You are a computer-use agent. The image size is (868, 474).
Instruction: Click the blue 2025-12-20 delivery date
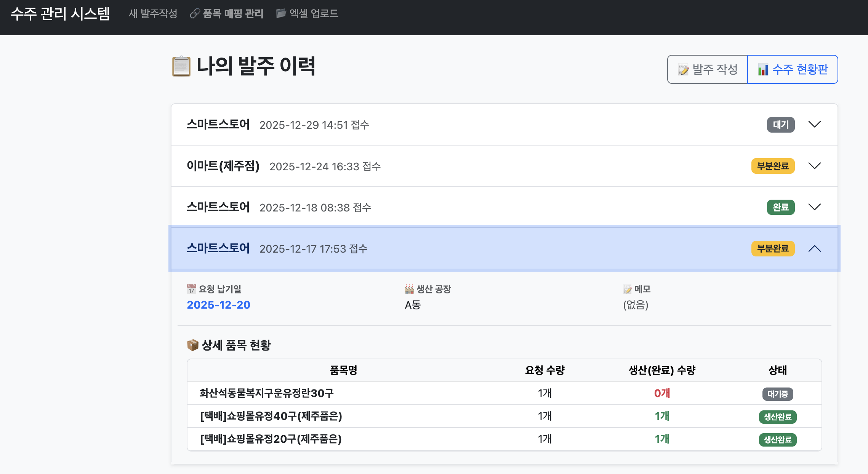click(218, 305)
